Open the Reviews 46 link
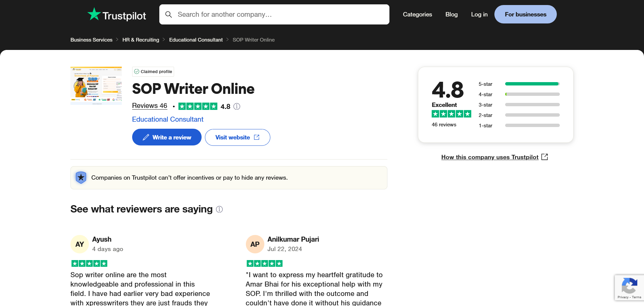Screen dimensions: 644x306 coord(150,106)
